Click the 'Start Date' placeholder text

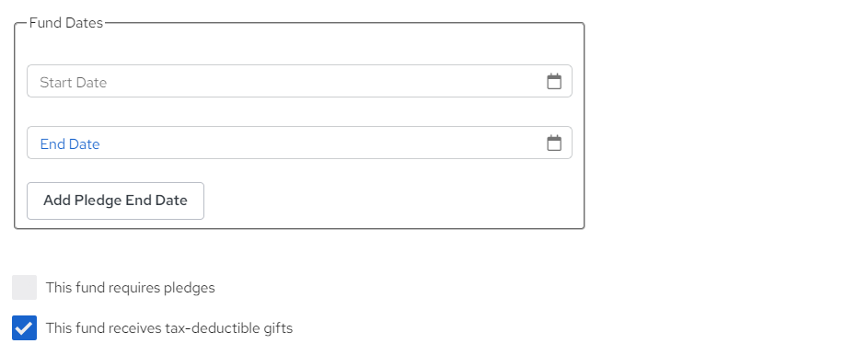pyautogui.click(x=74, y=83)
